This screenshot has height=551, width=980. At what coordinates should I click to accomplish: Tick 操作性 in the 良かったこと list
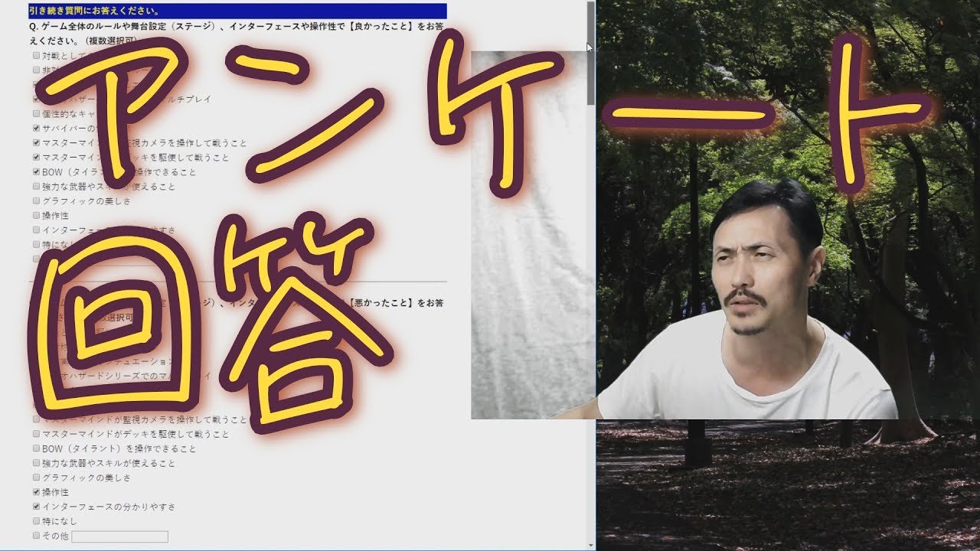(x=36, y=216)
